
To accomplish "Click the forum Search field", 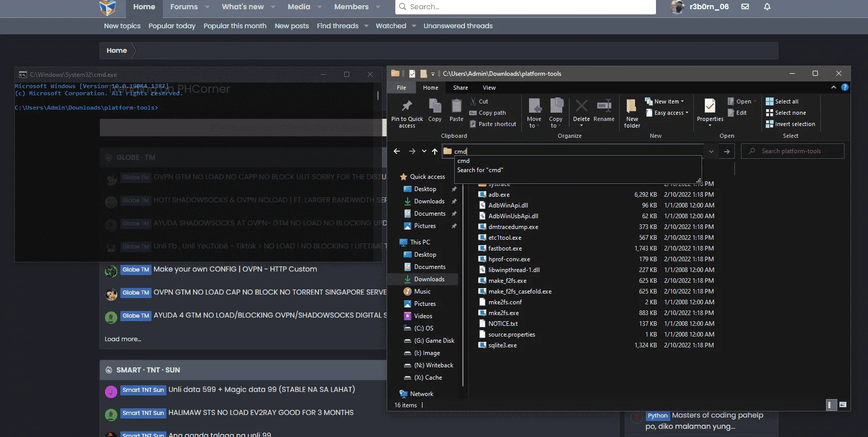I will pyautogui.click(x=525, y=7).
